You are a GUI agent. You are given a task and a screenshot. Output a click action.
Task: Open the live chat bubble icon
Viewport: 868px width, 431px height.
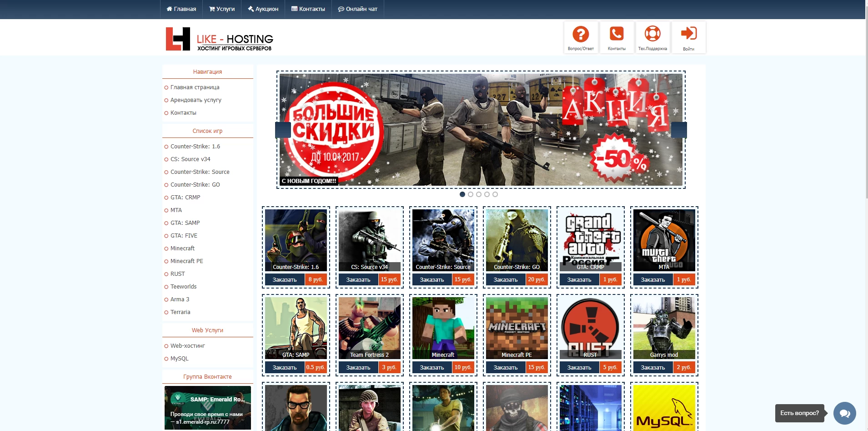(x=845, y=413)
